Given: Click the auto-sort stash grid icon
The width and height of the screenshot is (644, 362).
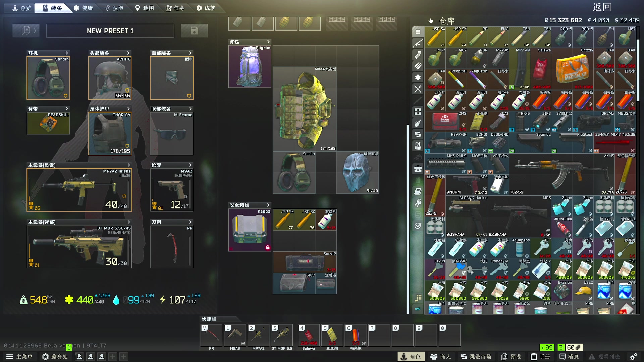Looking at the screenshot, I should 418,298.
